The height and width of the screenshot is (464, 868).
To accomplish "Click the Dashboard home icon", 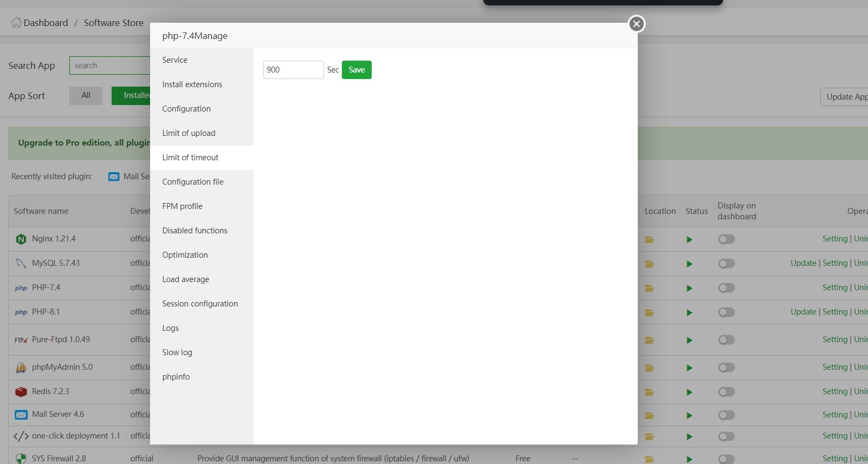I will pyautogui.click(x=16, y=22).
